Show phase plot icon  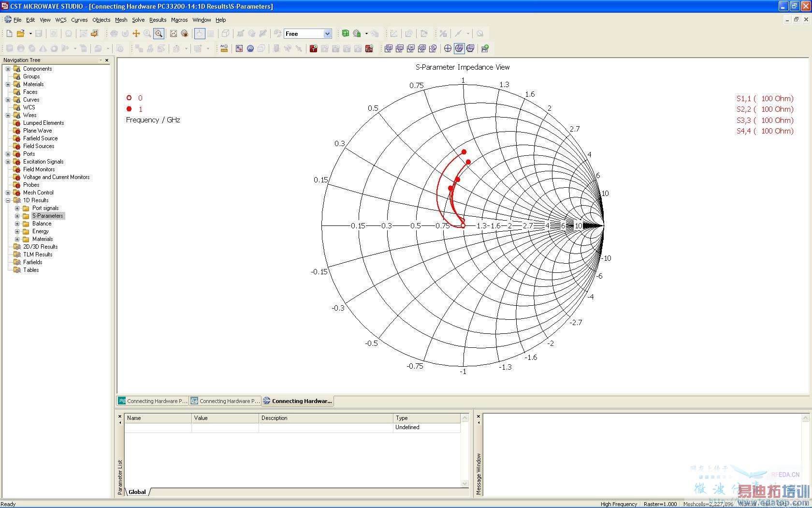click(x=433, y=48)
